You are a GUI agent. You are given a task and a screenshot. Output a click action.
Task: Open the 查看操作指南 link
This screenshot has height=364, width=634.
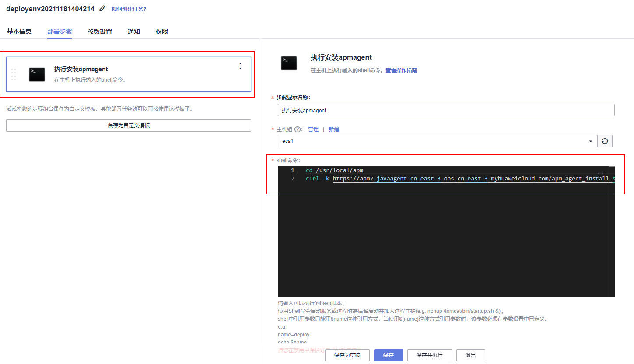(x=401, y=70)
